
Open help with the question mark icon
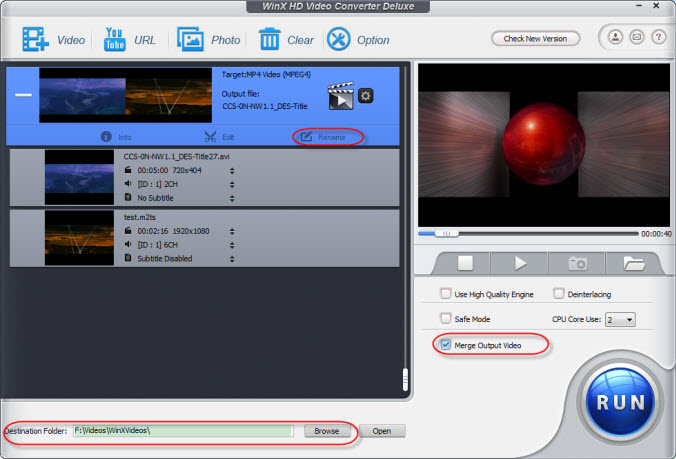pos(658,37)
